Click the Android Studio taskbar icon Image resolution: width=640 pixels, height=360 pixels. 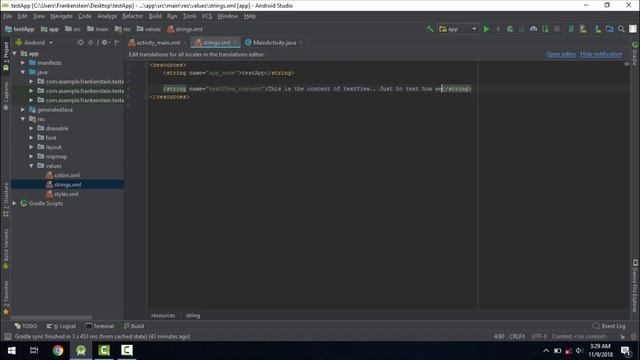pyautogui.click(x=81, y=350)
